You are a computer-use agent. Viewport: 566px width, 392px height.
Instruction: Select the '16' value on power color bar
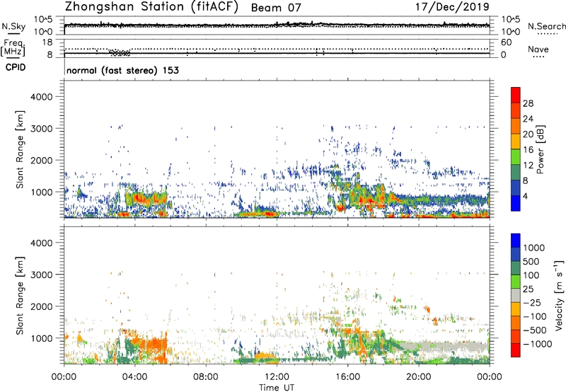pyautogui.click(x=528, y=150)
